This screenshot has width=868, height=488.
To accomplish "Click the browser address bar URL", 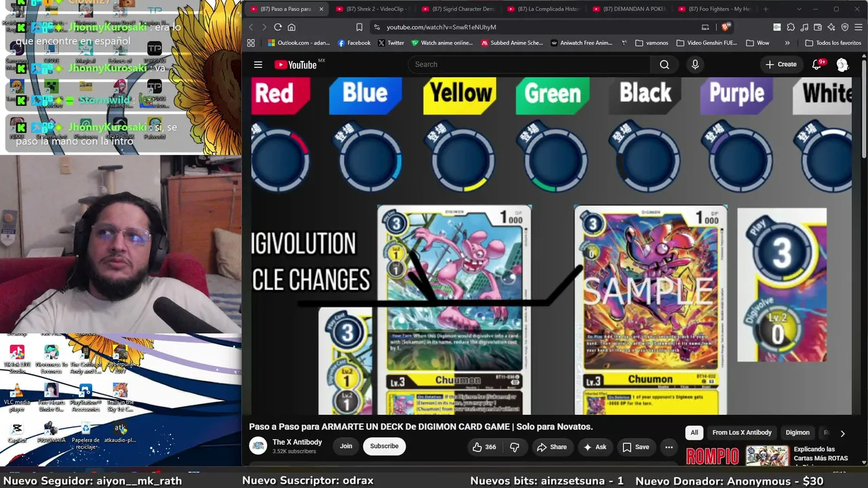I will point(441,27).
